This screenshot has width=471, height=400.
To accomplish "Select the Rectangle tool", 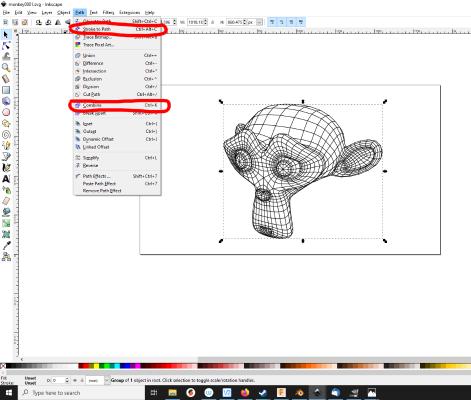I will pyautogui.click(x=6, y=90).
